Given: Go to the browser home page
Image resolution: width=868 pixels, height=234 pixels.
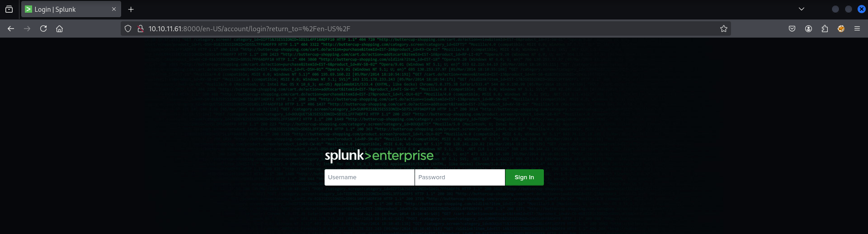Looking at the screenshot, I should [59, 29].
